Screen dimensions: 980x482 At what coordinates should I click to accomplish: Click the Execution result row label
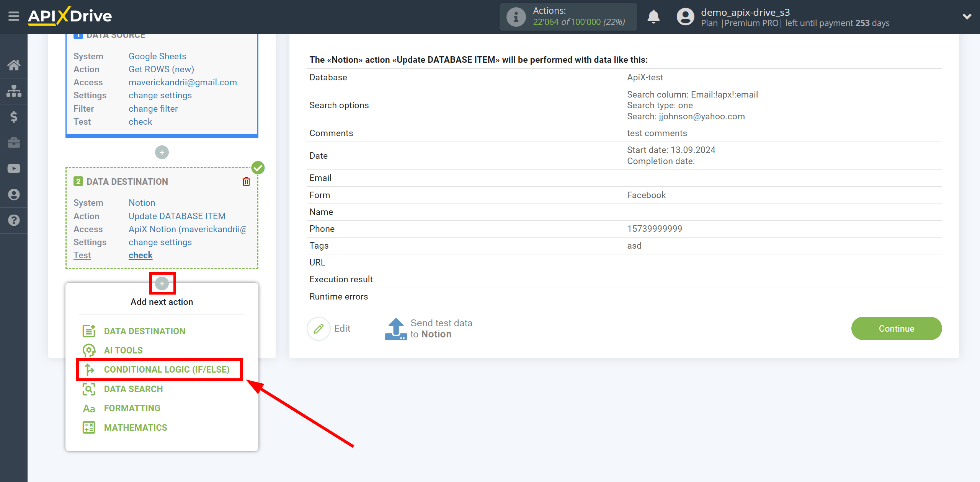(x=341, y=279)
